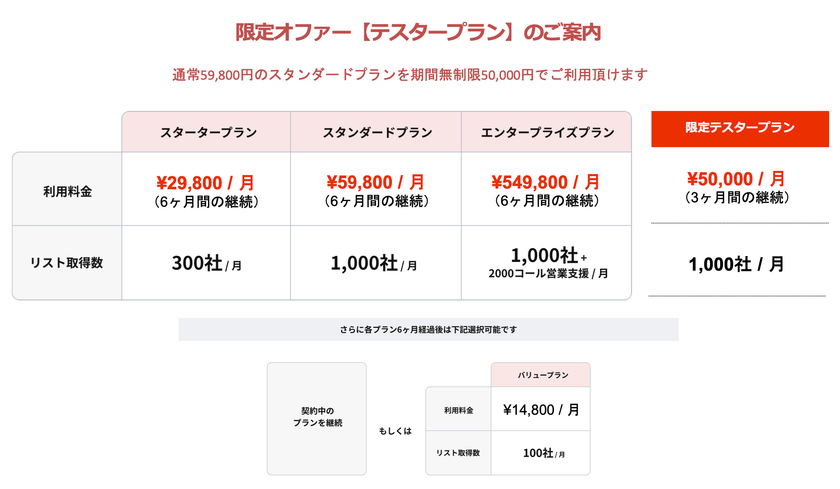
Task: Click the red 限定テスタープラン header
Action: (740, 128)
